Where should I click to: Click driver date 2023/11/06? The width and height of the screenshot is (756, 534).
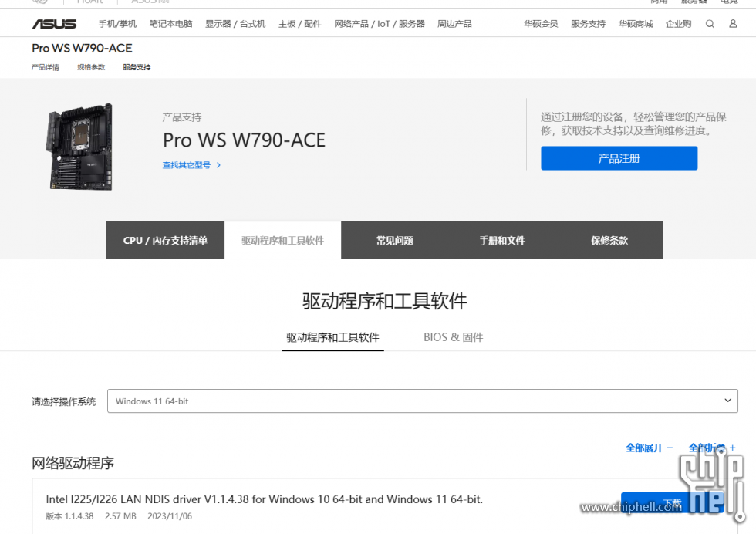click(x=170, y=516)
